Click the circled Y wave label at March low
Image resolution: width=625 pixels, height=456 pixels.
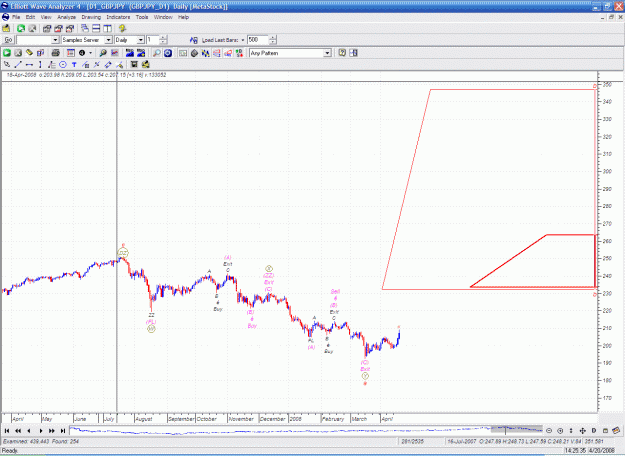tap(365, 376)
